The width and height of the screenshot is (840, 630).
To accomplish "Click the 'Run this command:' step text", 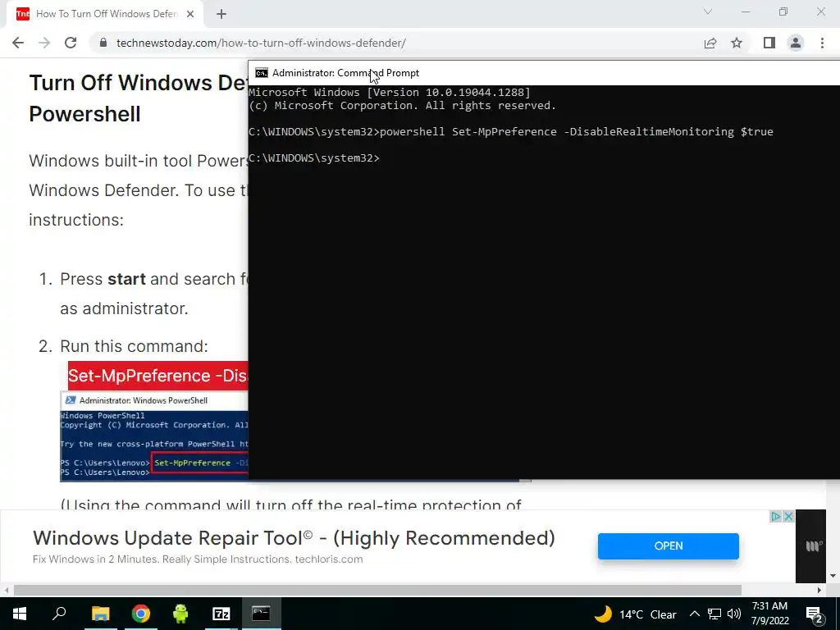I will [134, 346].
